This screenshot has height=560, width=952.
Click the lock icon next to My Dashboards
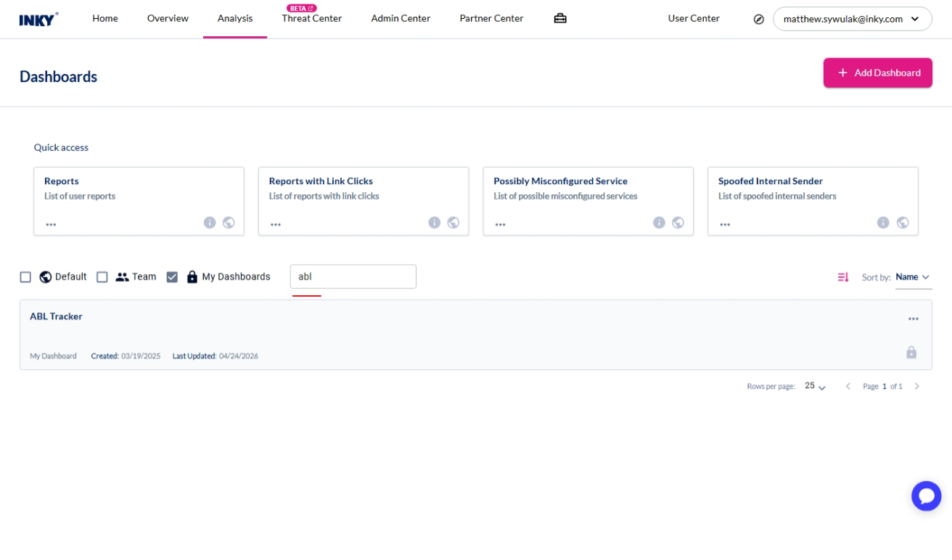[x=192, y=277]
